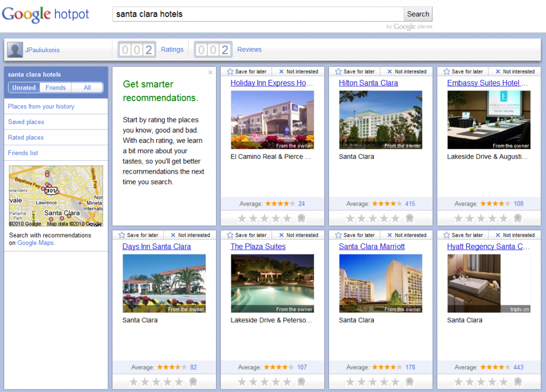This screenshot has height=392, width=546.
Task: Open the Reviews link
Action: (250, 50)
